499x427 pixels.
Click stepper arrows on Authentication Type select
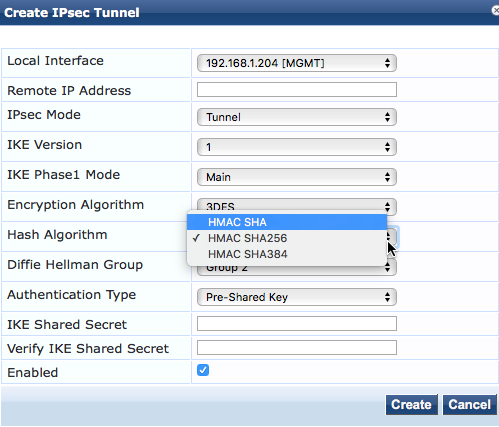387,297
